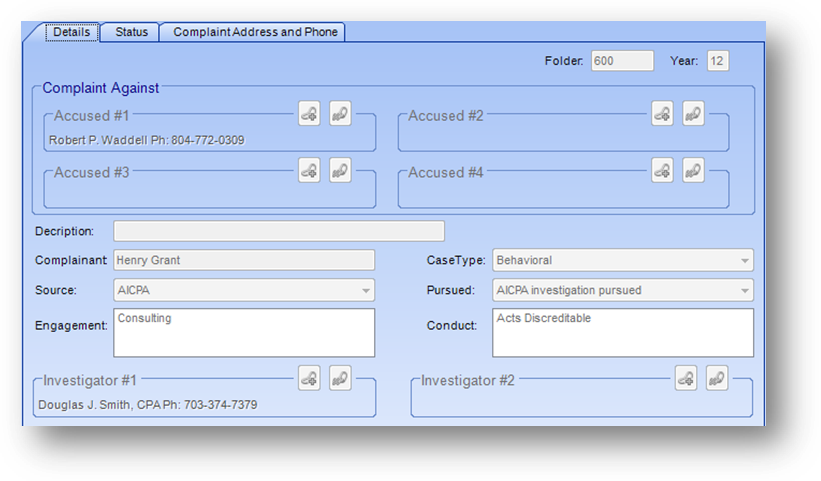Open the Pursued dropdown list

pyautogui.click(x=623, y=290)
